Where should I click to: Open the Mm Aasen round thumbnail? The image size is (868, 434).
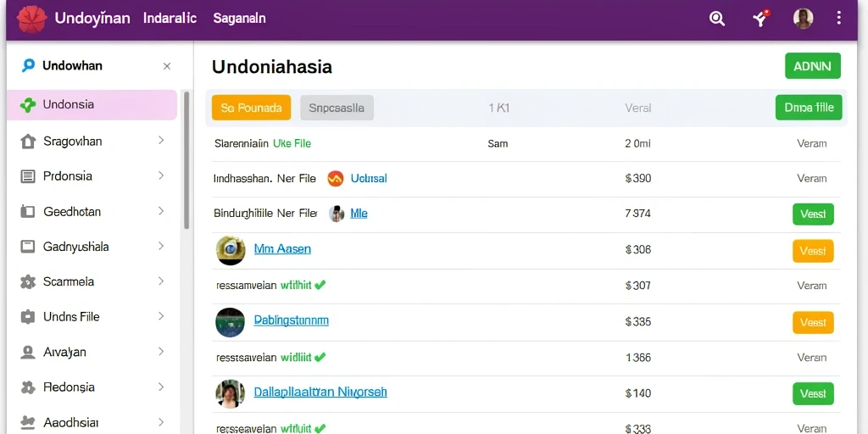coord(231,250)
